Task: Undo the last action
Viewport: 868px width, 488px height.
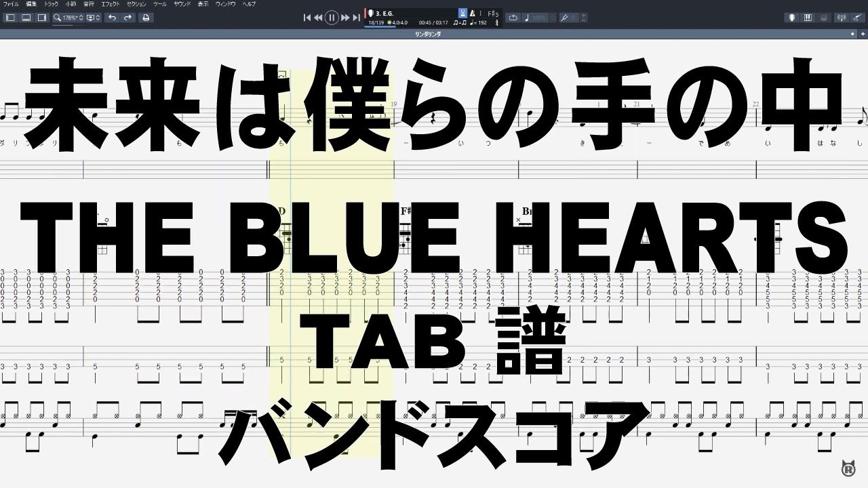Action: pyautogui.click(x=113, y=18)
